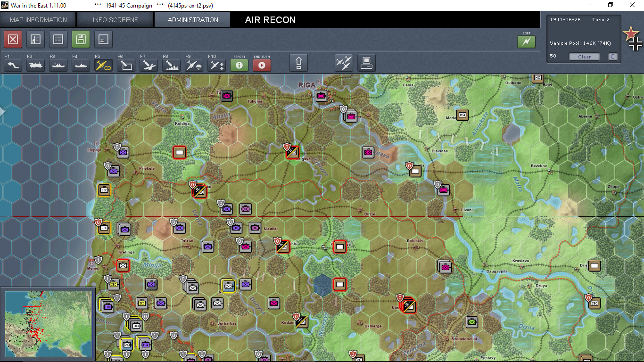This screenshot has height=362, width=644.
Task: Toggle the green Soft factors lightning button
Action: pos(527,41)
